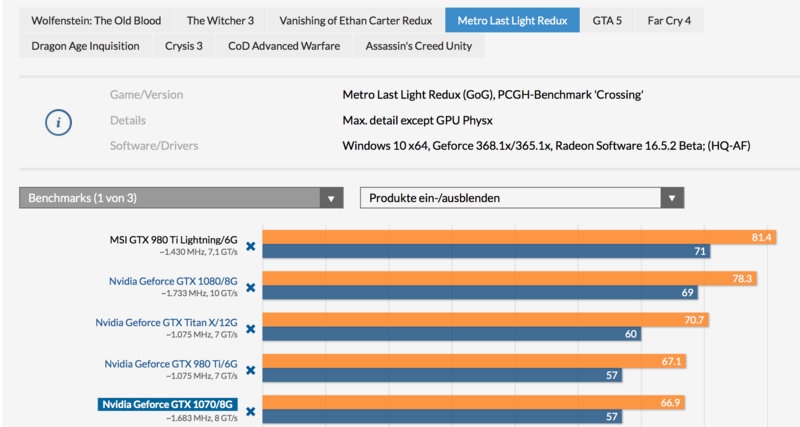Image resolution: width=800 pixels, height=427 pixels.
Task: Click orange 67.1 bar of GTX 980 Ti
Action: pos(474,361)
